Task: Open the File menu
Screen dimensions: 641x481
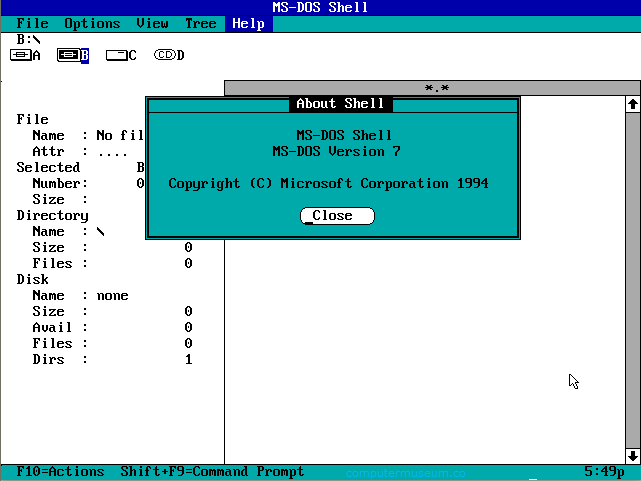Action: coord(32,23)
